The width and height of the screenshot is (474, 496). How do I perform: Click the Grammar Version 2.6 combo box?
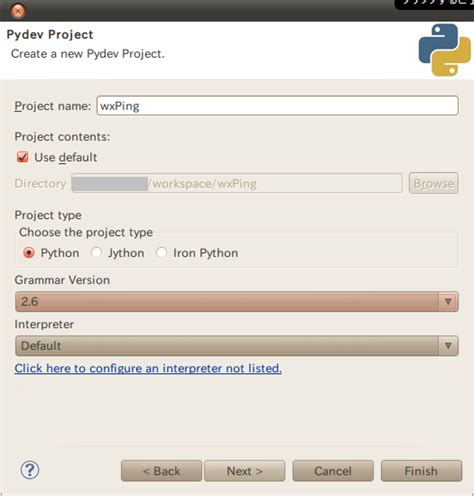[237, 302]
